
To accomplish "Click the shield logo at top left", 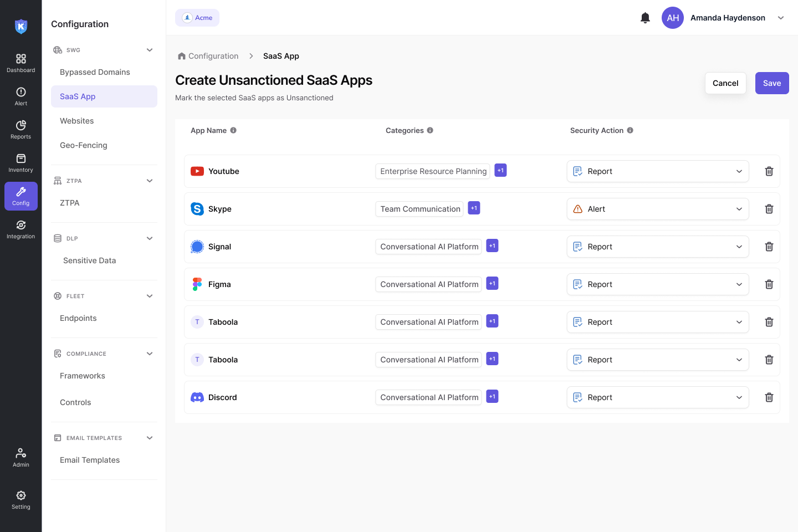I will 21,26.
